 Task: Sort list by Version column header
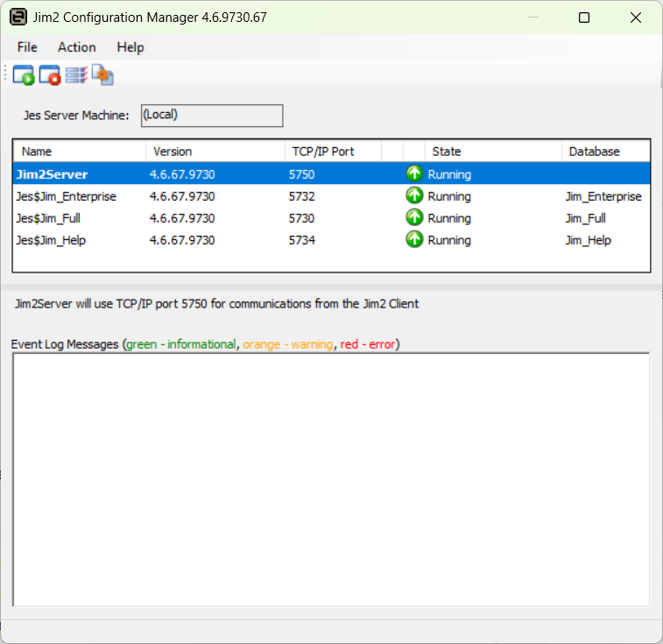click(x=215, y=152)
